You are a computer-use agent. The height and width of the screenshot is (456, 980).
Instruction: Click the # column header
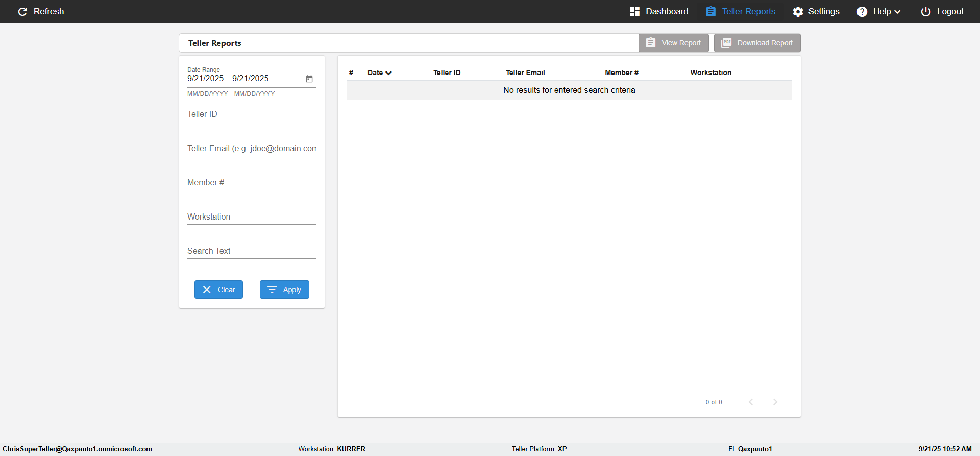coord(351,73)
